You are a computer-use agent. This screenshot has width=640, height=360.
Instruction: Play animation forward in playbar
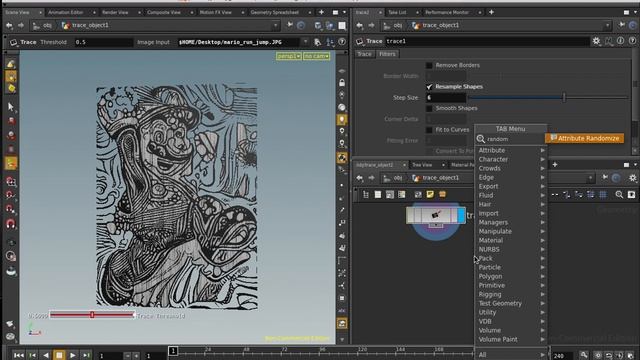(x=72, y=355)
